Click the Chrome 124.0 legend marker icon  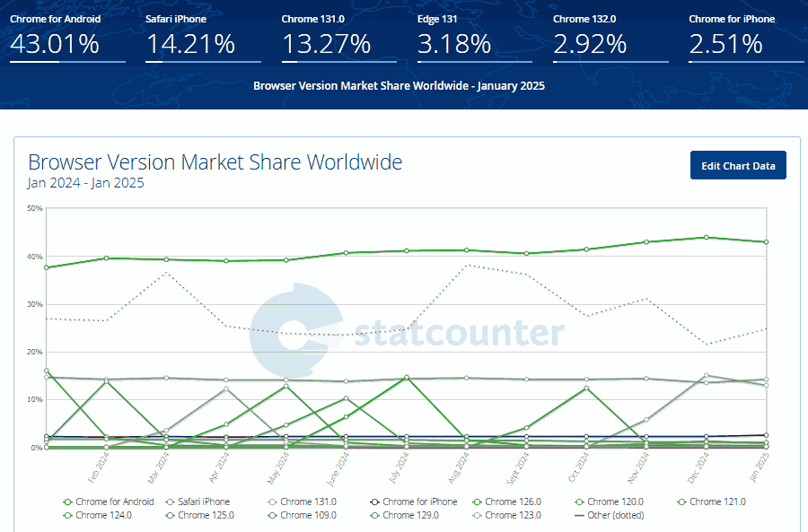tap(69, 515)
